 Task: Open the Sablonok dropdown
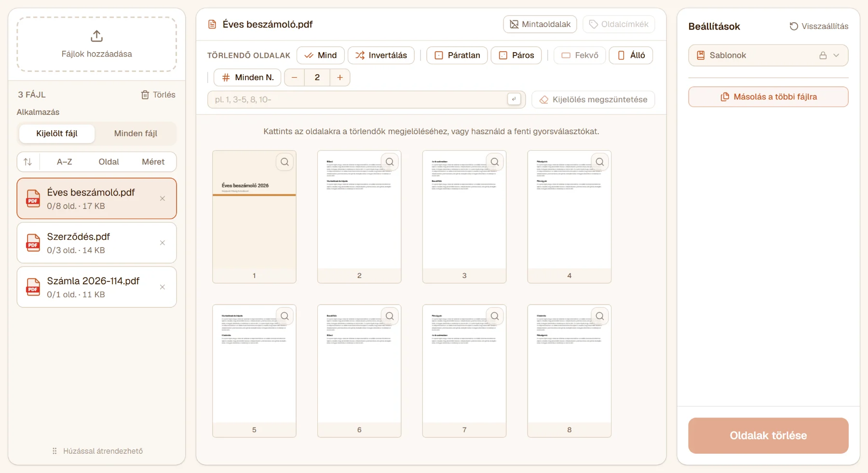768,56
